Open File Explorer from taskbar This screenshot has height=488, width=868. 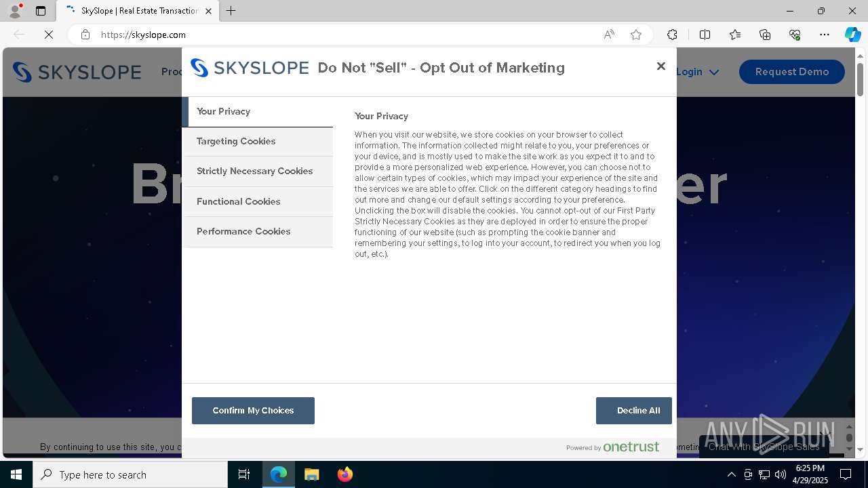point(311,474)
